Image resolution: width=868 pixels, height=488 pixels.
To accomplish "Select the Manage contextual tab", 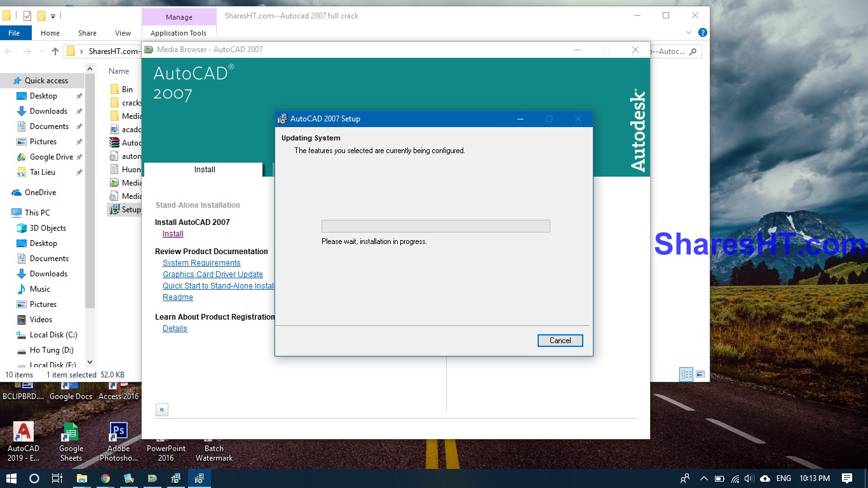I will click(x=179, y=17).
